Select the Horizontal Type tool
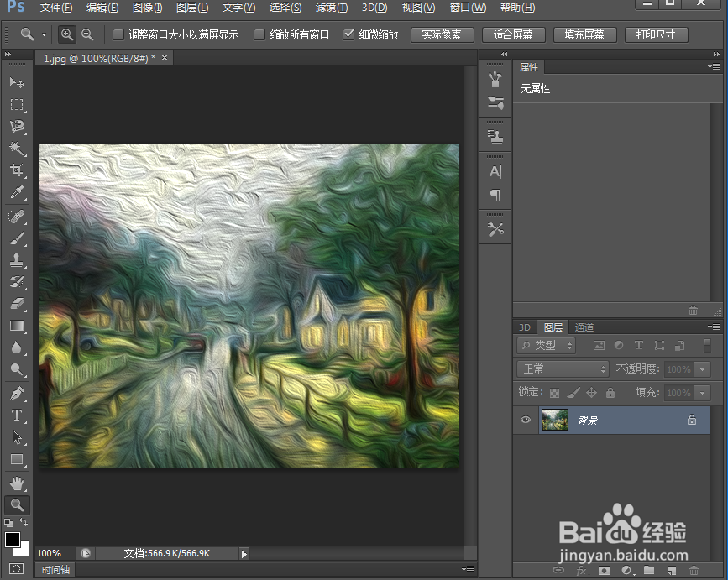 pos(17,415)
